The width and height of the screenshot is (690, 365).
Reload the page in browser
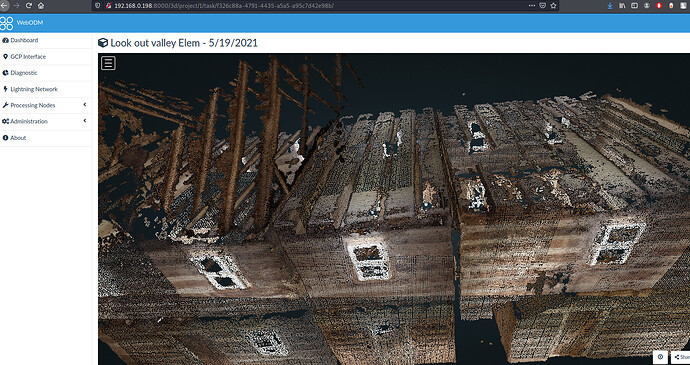click(x=29, y=6)
